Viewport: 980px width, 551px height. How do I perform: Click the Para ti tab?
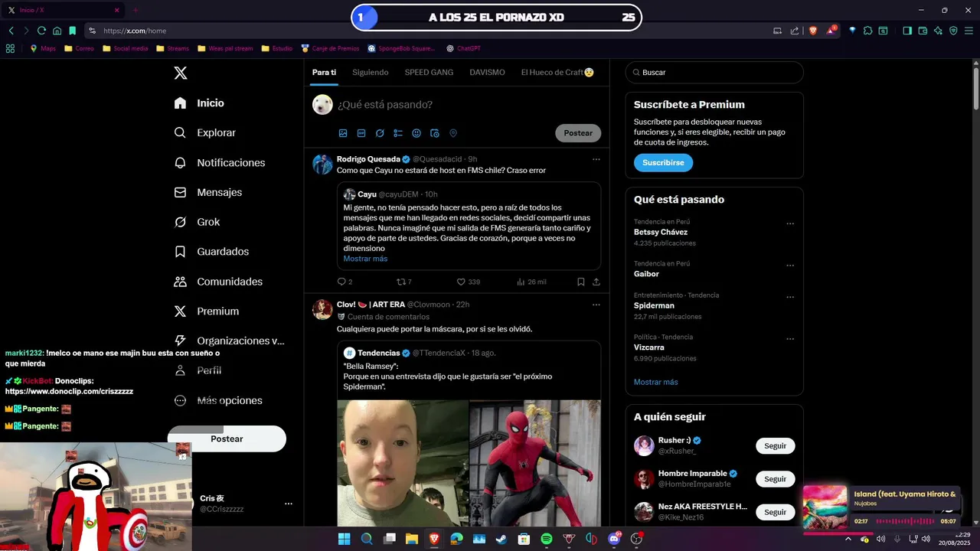tap(324, 72)
